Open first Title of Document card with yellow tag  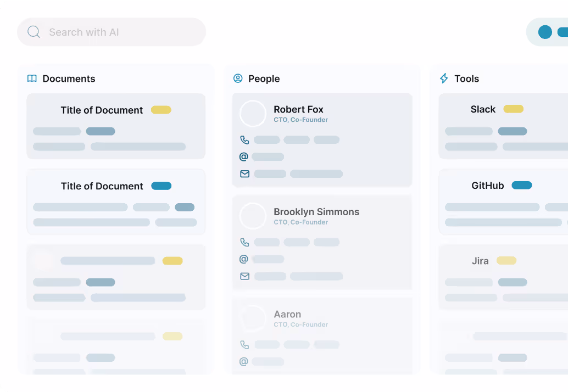point(116,126)
